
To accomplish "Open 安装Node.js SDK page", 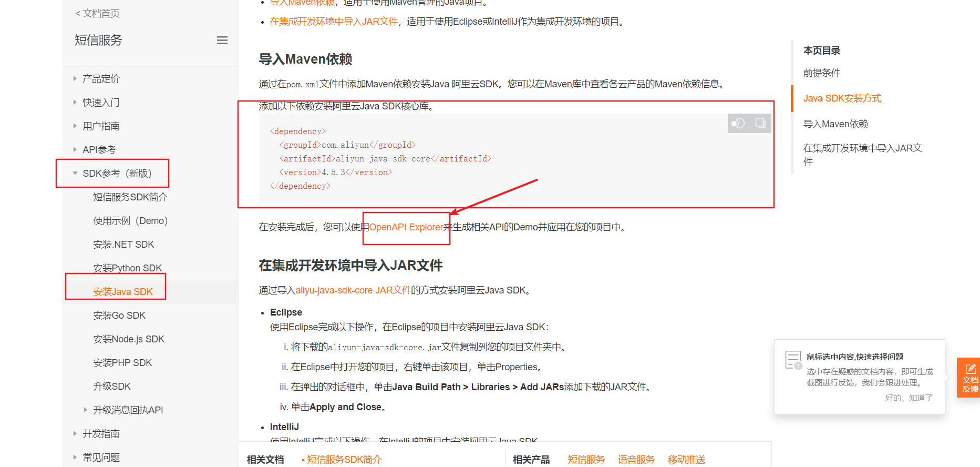I will (129, 339).
